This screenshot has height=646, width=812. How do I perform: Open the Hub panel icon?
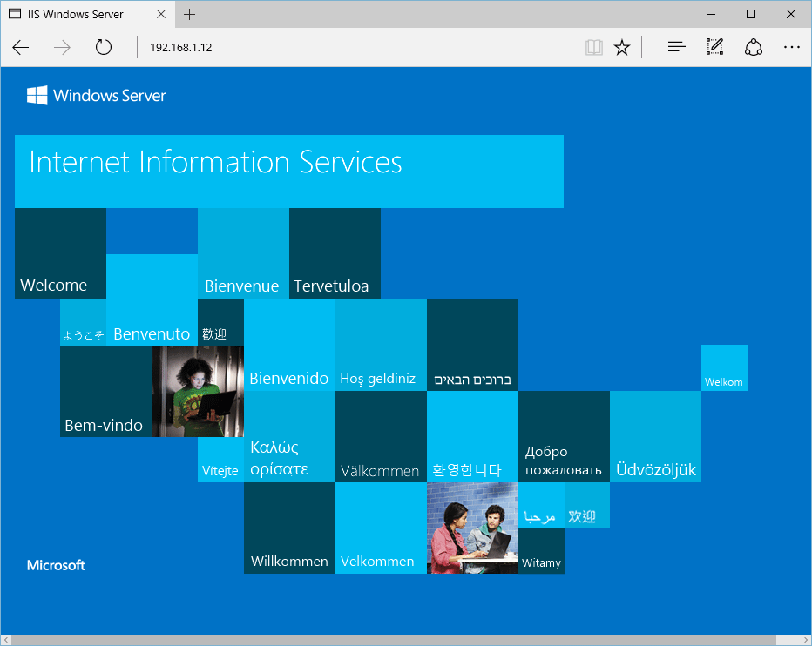676,47
